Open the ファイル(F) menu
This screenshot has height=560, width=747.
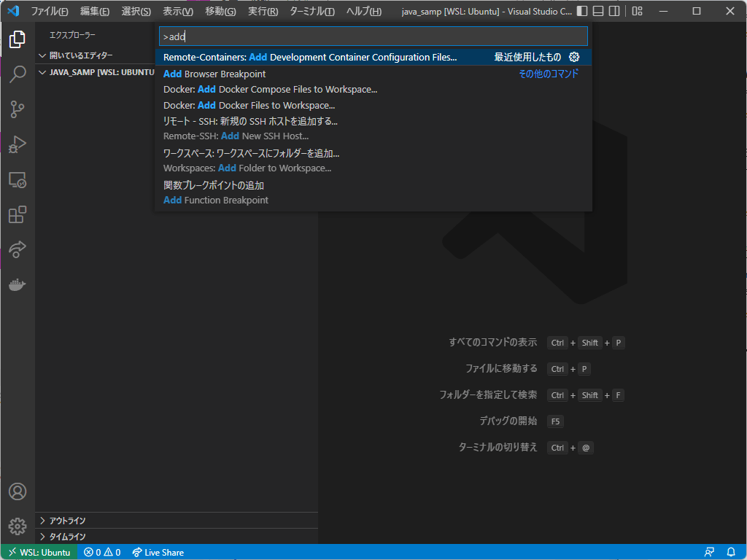(50, 11)
